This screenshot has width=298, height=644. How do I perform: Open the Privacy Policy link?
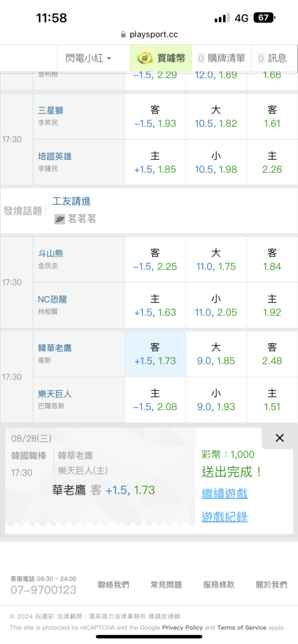[183, 627]
